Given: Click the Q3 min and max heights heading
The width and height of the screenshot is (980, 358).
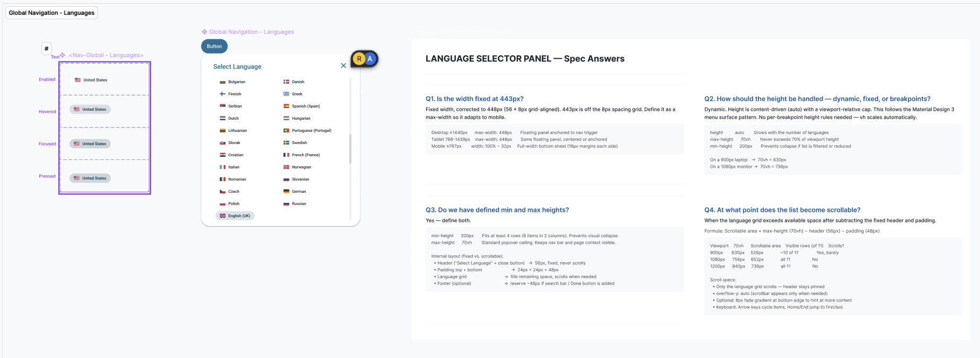Looking at the screenshot, I should pyautogui.click(x=497, y=210).
